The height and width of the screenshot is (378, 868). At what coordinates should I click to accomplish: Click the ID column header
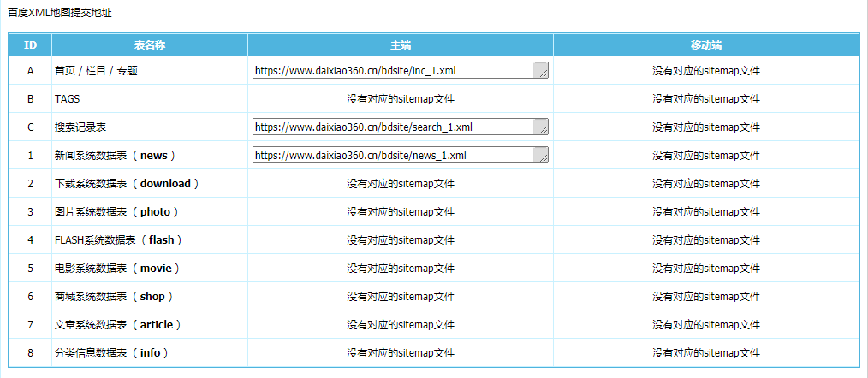30,44
